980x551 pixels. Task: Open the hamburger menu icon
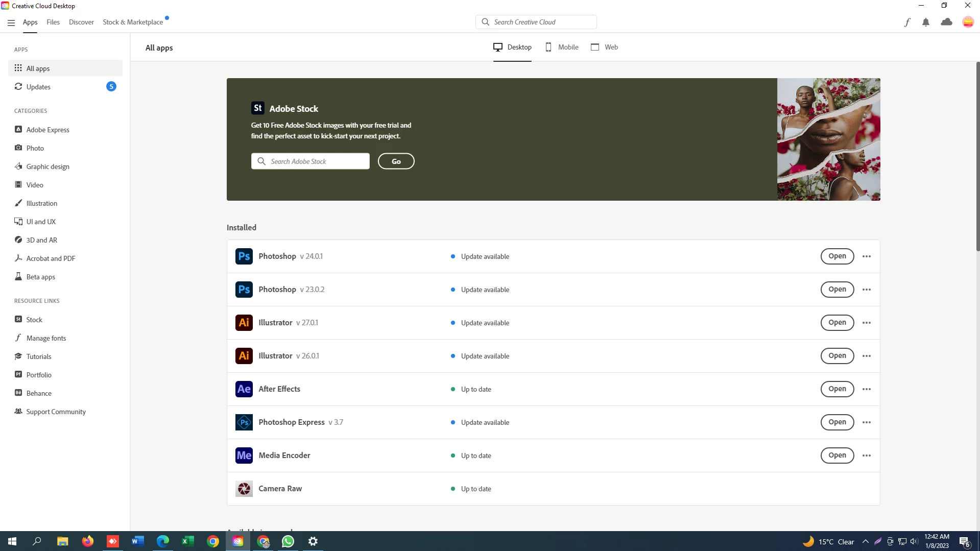pos(11,22)
